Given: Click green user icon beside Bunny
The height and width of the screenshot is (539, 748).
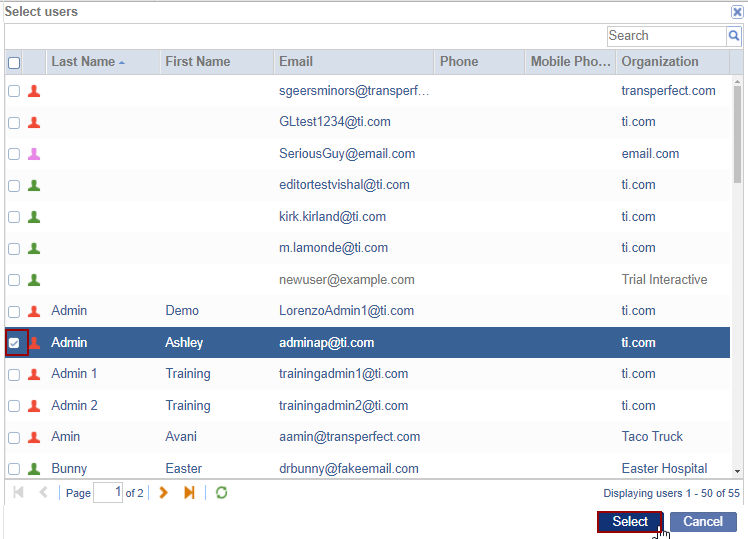Looking at the screenshot, I should [x=34, y=468].
